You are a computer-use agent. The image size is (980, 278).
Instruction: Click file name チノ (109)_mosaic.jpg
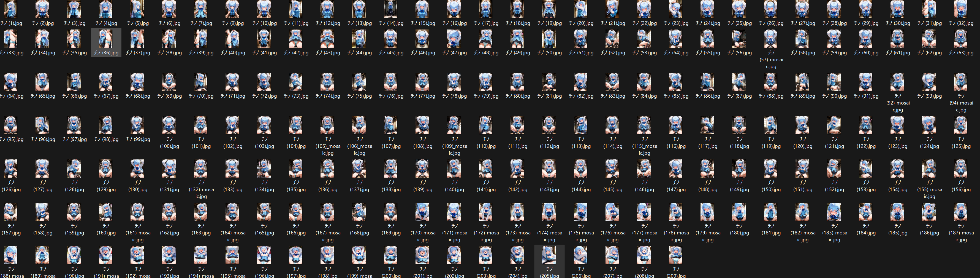point(454,146)
